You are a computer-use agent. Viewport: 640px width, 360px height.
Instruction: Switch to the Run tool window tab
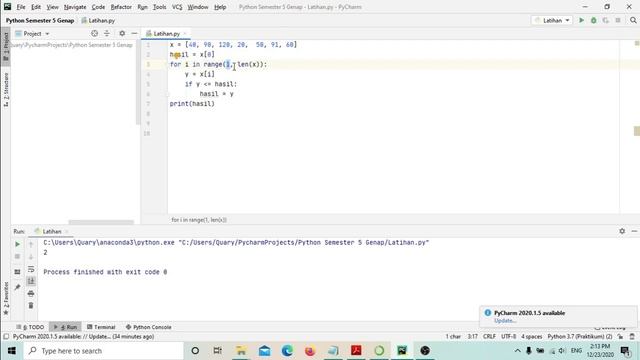(65, 327)
